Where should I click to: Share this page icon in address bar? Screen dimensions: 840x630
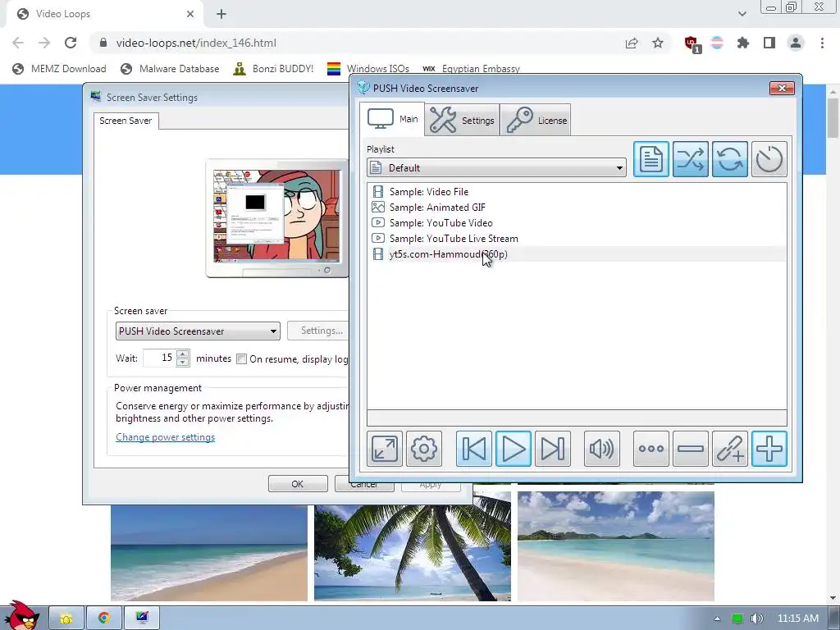(x=632, y=43)
